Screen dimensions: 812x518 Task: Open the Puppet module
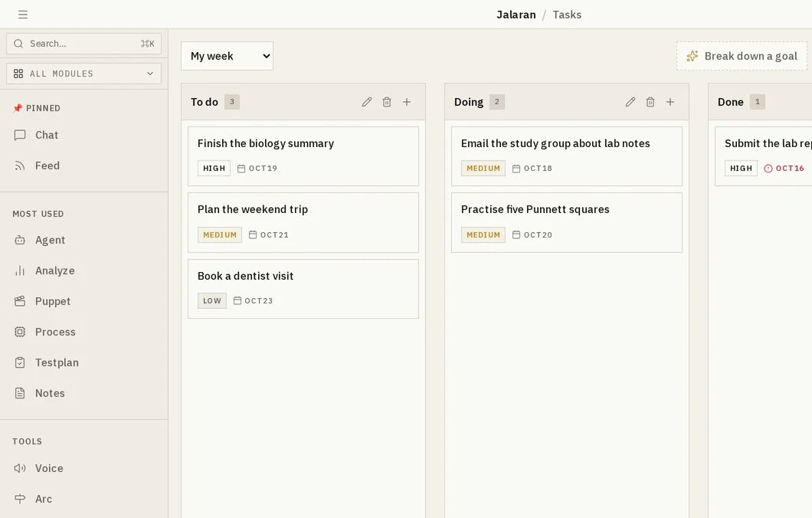tap(84, 301)
